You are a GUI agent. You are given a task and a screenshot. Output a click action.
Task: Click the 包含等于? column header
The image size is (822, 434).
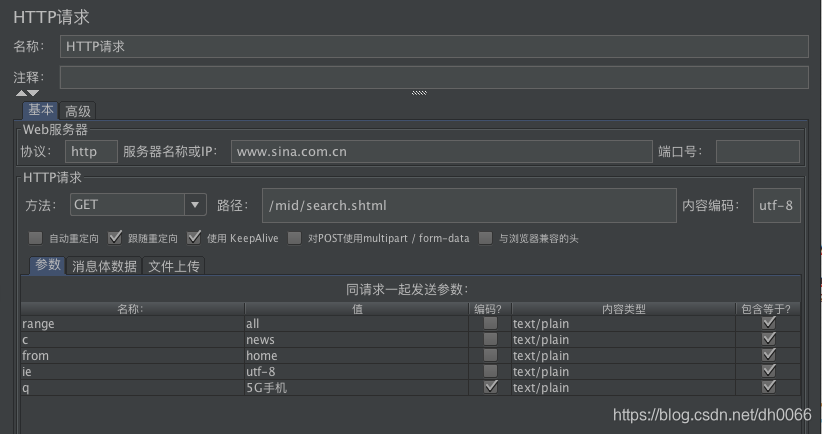point(768,309)
